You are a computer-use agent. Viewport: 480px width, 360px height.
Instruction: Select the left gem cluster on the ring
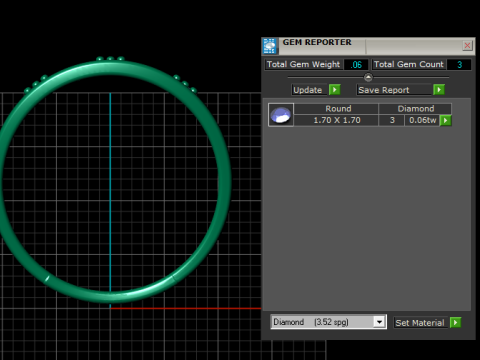[x=35, y=84]
